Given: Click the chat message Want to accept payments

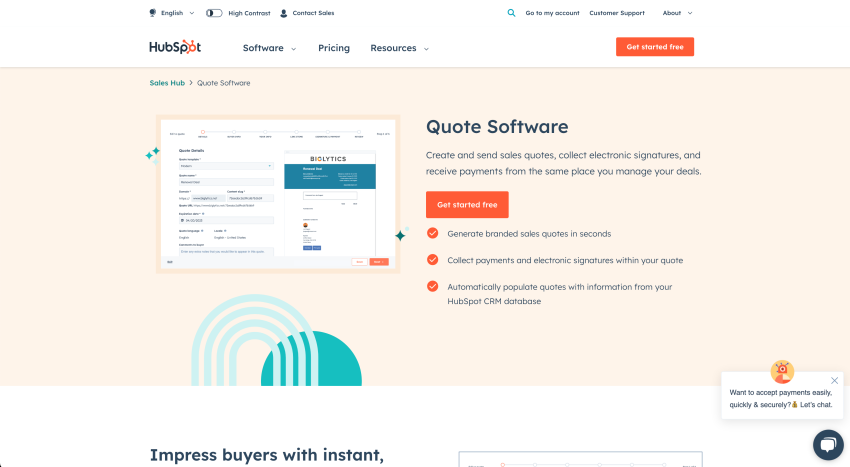Looking at the screenshot, I should coord(781,399).
